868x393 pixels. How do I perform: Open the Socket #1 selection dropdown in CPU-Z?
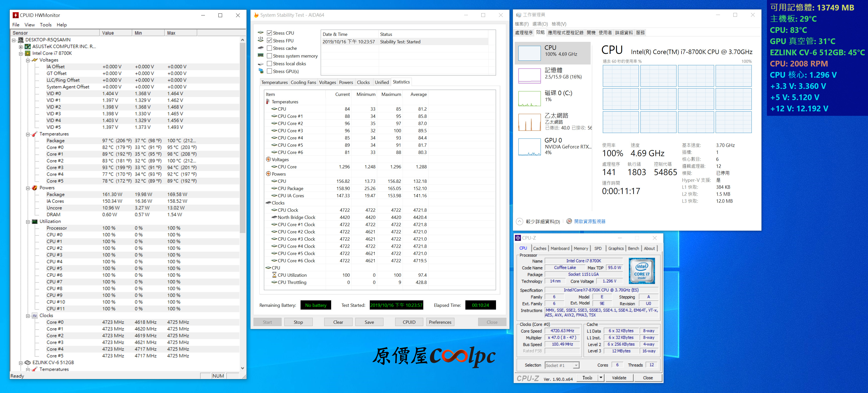(x=576, y=365)
